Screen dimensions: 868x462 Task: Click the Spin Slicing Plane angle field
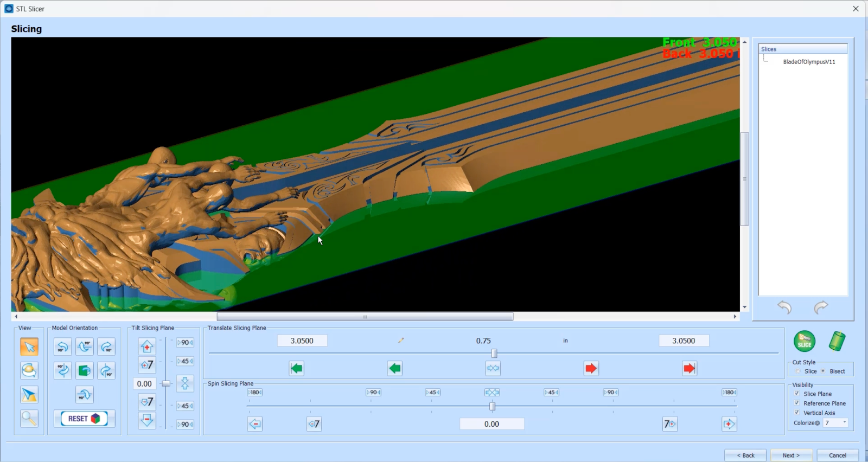[492, 424]
